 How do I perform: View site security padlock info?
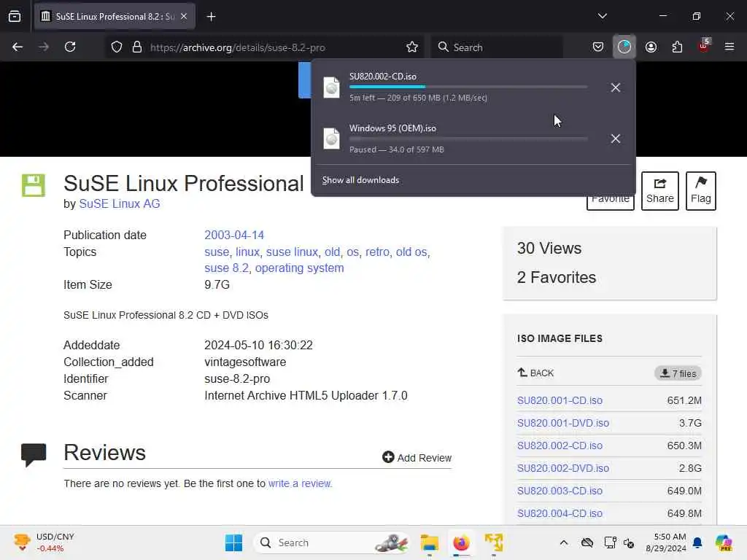137,47
